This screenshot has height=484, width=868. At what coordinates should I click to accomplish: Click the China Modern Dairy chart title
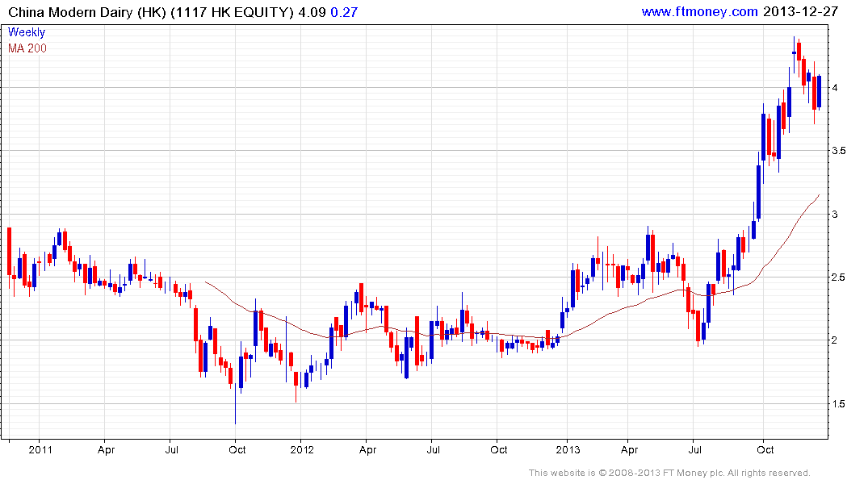pyautogui.click(x=150, y=12)
